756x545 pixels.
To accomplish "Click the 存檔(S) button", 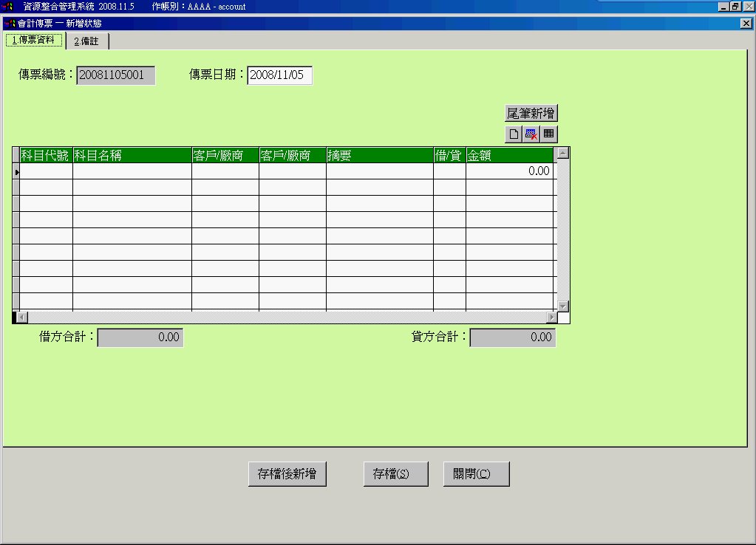I will click(396, 474).
